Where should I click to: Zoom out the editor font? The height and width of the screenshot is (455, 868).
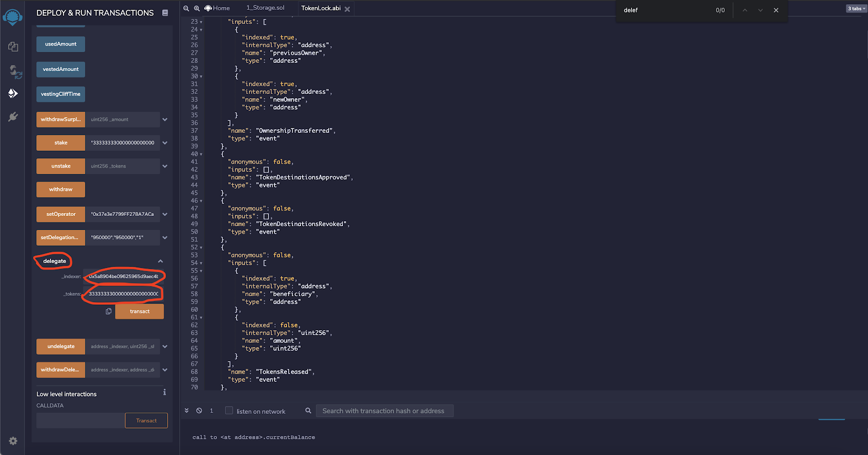pyautogui.click(x=186, y=8)
